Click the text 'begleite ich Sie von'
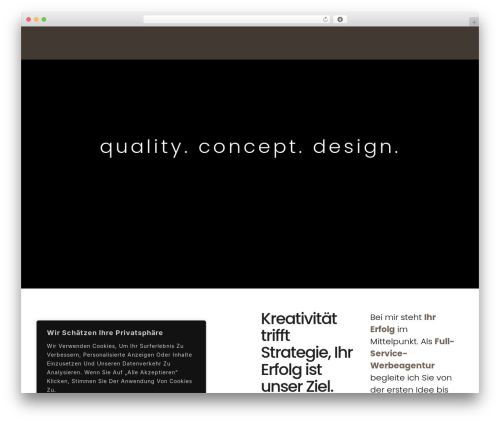 pos(411,378)
